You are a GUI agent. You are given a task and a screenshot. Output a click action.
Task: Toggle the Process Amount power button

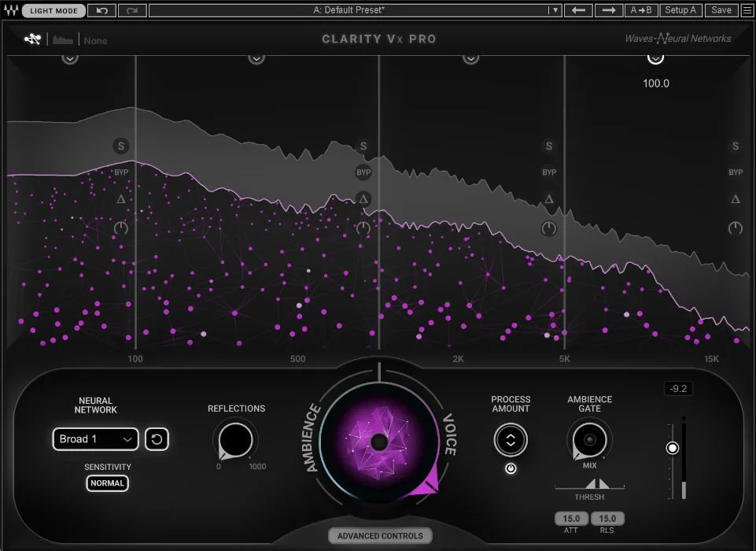(x=511, y=468)
